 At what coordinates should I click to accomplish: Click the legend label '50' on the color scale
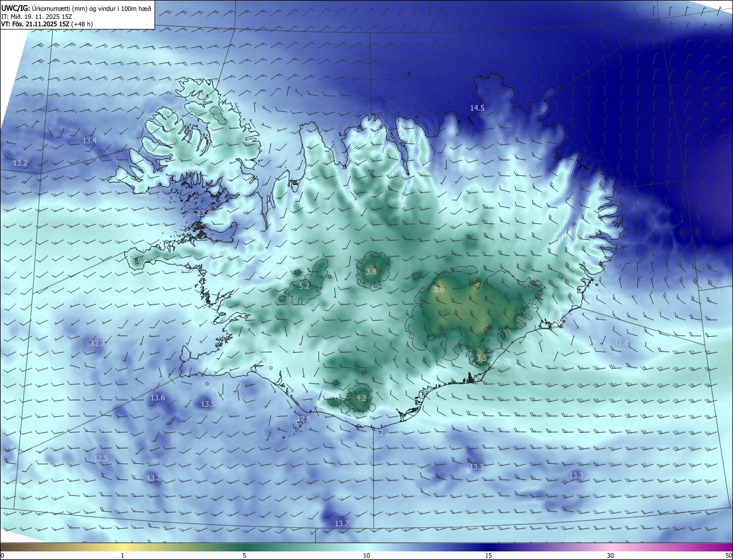tap(728, 556)
